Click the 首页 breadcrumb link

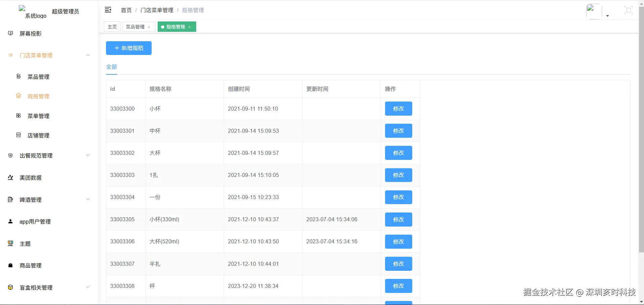126,10
